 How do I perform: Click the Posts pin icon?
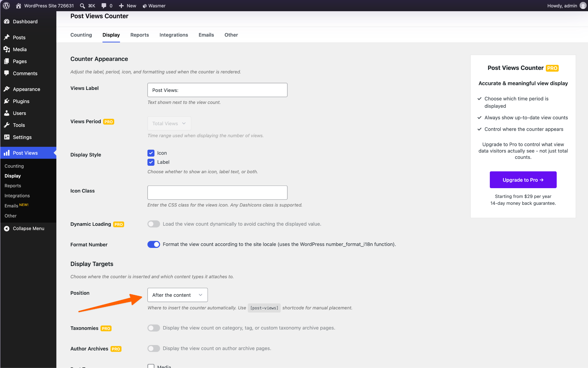pyautogui.click(x=7, y=37)
